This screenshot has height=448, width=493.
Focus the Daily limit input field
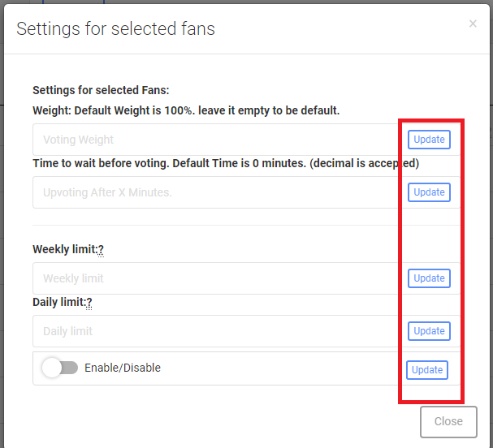[x=215, y=331]
